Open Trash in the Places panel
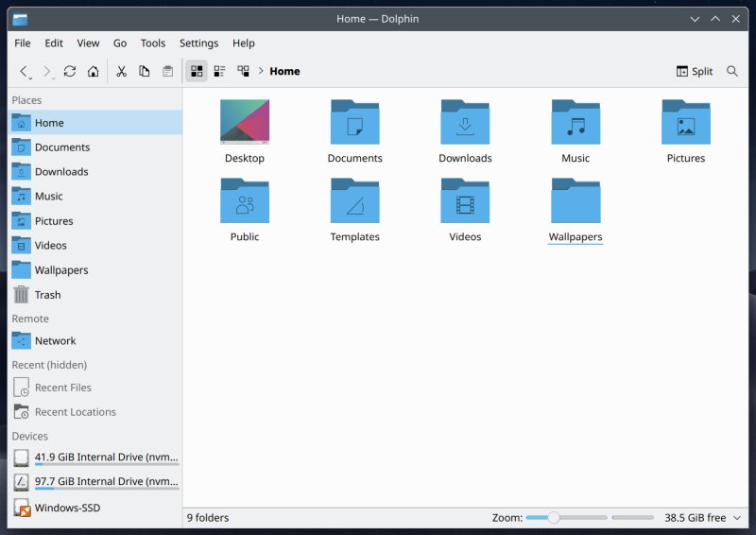Viewport: 756px width, 535px height. tap(47, 295)
